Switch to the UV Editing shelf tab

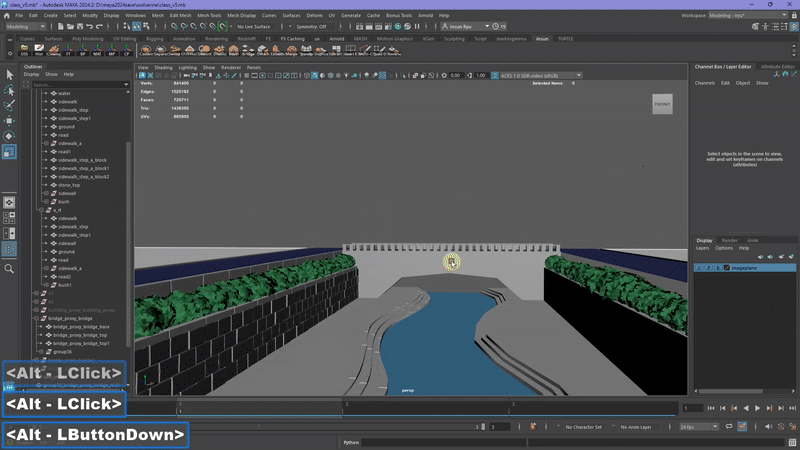click(124, 39)
